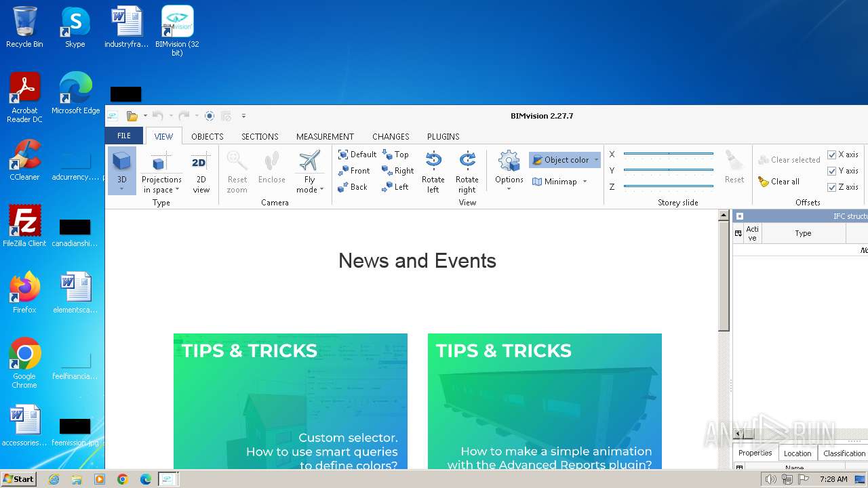Open the Classification panel tab
Viewport: 868px width, 488px height.
pos(844,453)
